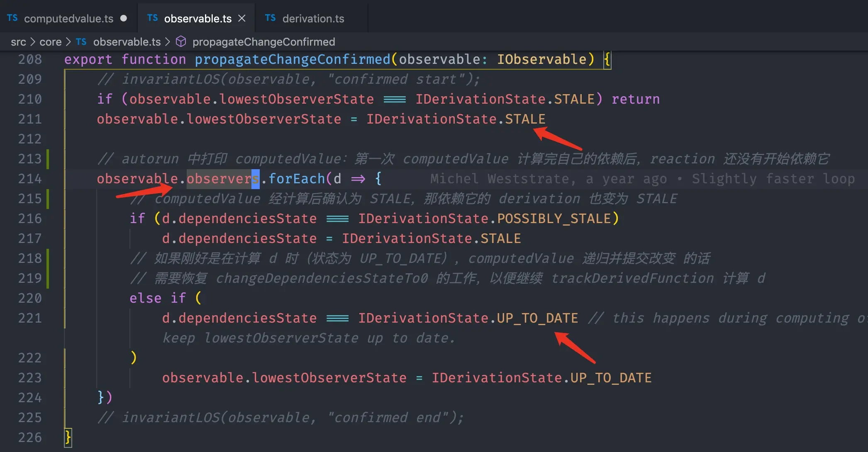This screenshot has height=452, width=868.
Task: Close the observable.ts tab
Action: pyautogui.click(x=242, y=18)
